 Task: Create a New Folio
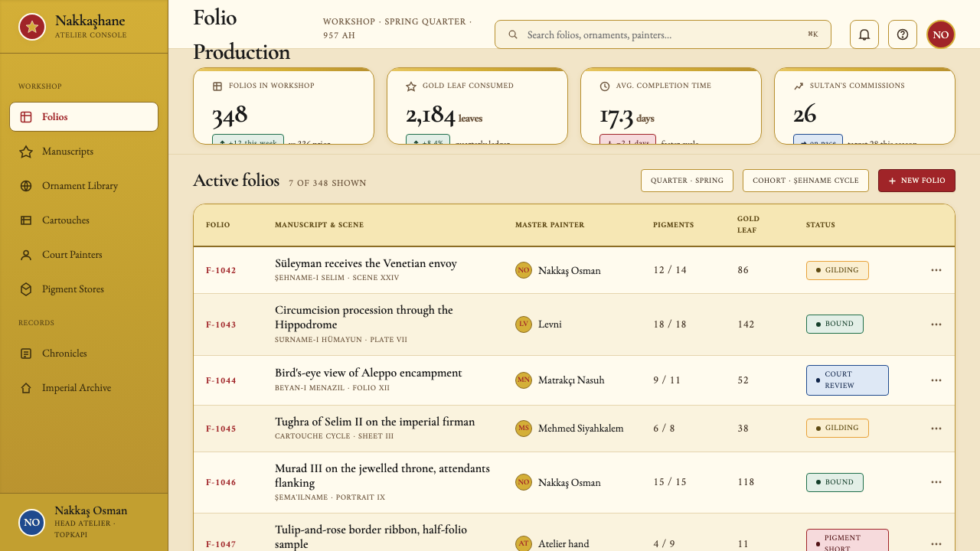pos(916,181)
